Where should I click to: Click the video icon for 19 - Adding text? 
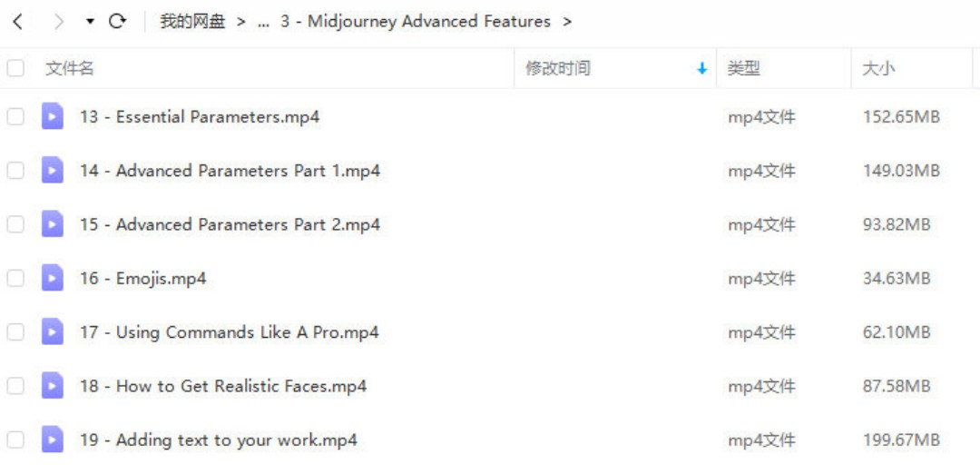tap(53, 439)
